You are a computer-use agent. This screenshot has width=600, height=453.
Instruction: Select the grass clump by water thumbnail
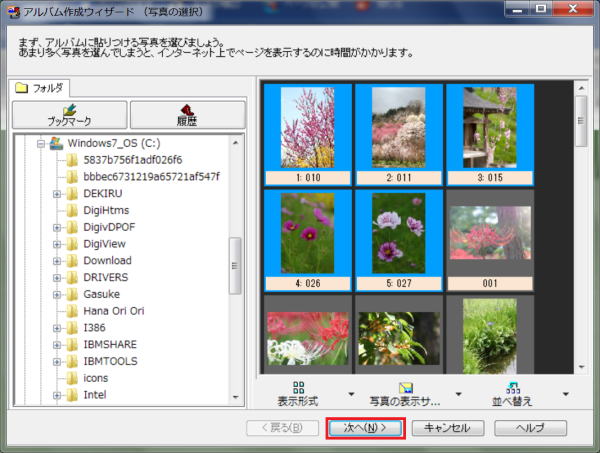click(490, 336)
